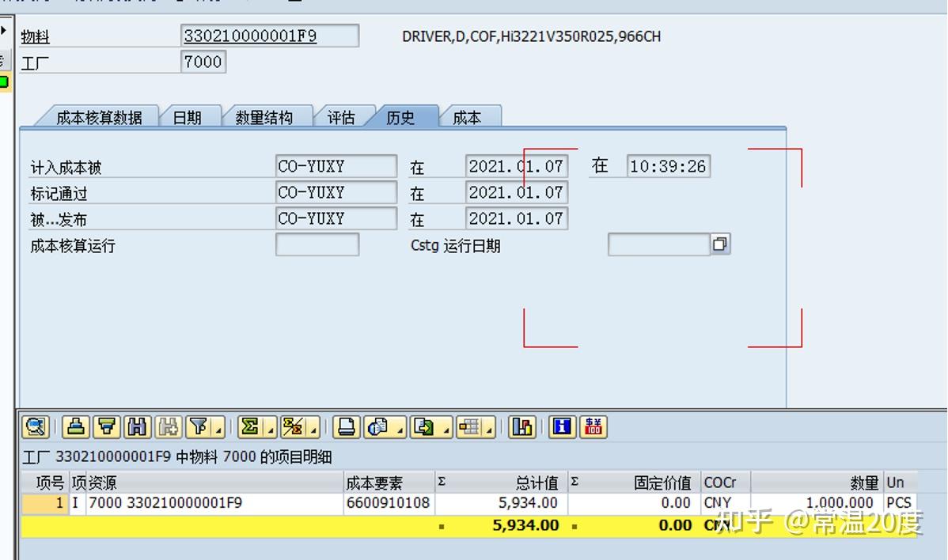Click the information i icon
Screen dimensions: 948x560
[x=560, y=427]
